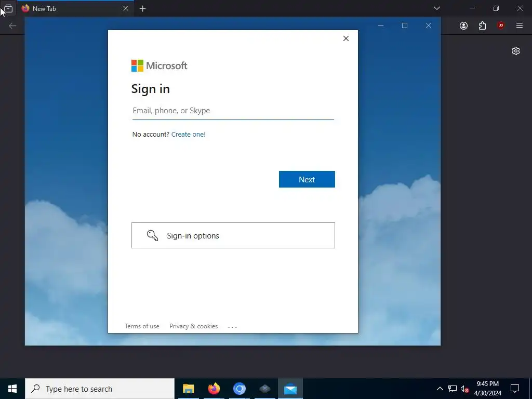Open Sign-in options
Image resolution: width=532 pixels, height=399 pixels.
(x=233, y=235)
